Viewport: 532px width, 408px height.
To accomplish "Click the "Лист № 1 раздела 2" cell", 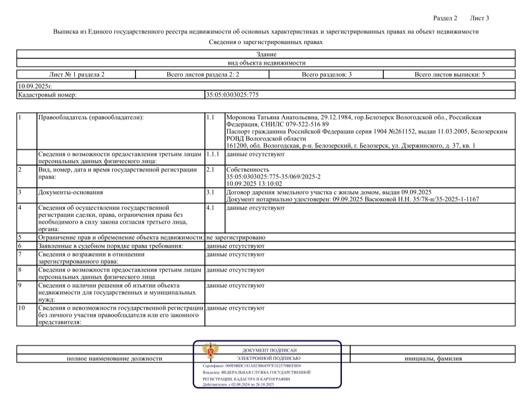I will [76, 75].
